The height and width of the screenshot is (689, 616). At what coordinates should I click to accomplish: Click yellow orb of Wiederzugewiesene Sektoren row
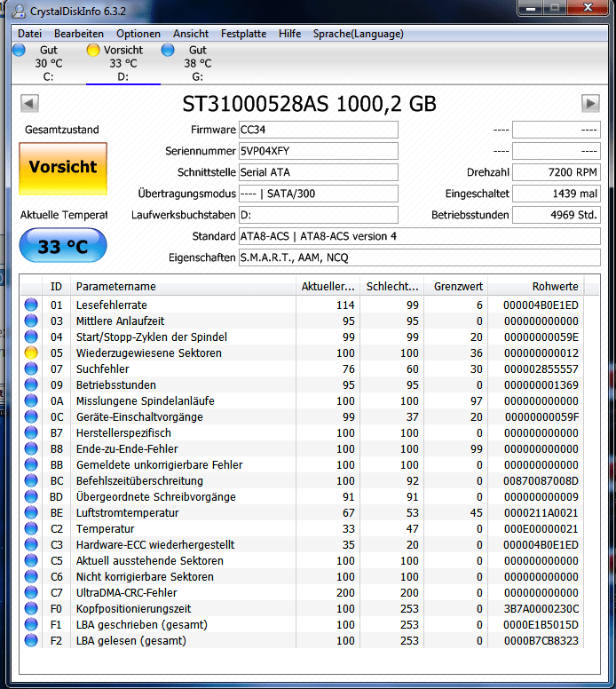coord(31,352)
